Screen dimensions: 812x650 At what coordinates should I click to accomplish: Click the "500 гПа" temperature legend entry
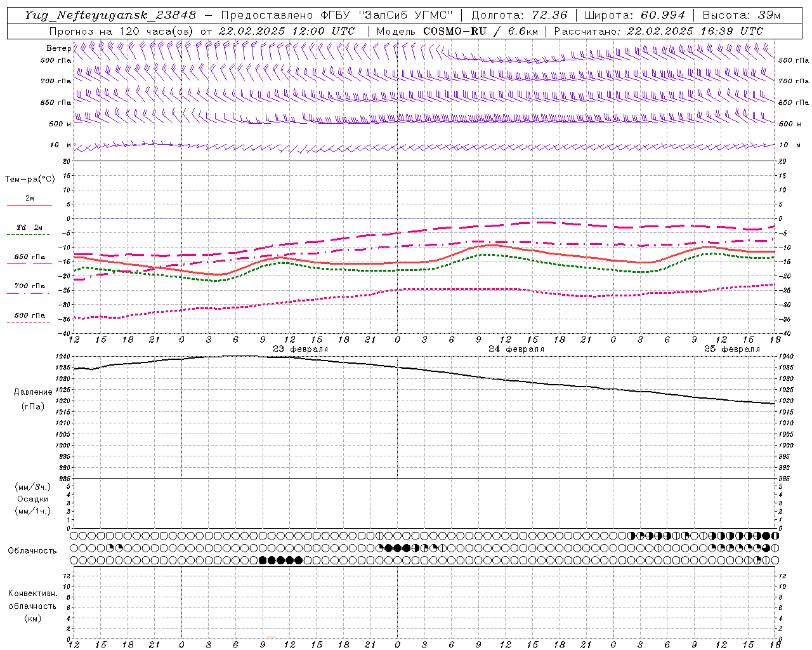click(x=30, y=315)
